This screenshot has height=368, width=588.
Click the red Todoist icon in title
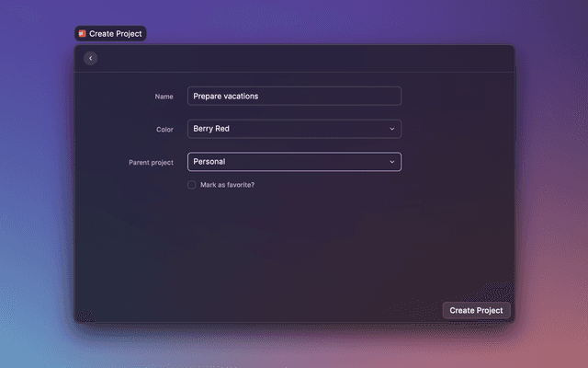(x=83, y=33)
